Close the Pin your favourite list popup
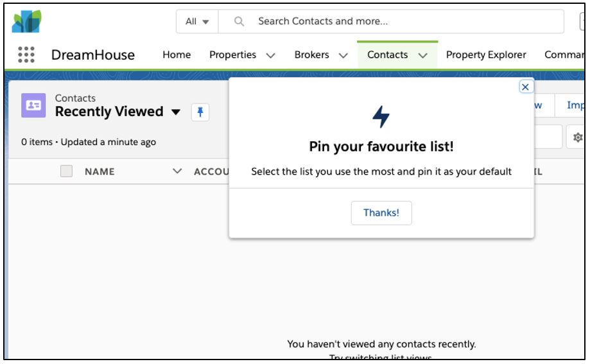This screenshot has height=364, width=590. (525, 87)
